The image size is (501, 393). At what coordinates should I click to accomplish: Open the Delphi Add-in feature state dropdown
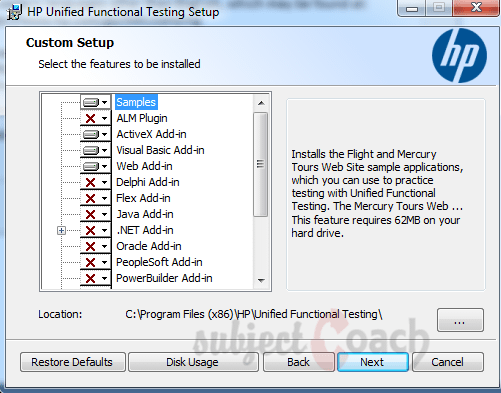point(96,182)
